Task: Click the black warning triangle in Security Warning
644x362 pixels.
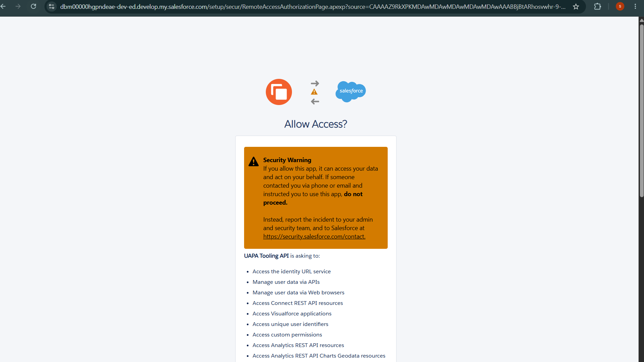Action: point(253,161)
